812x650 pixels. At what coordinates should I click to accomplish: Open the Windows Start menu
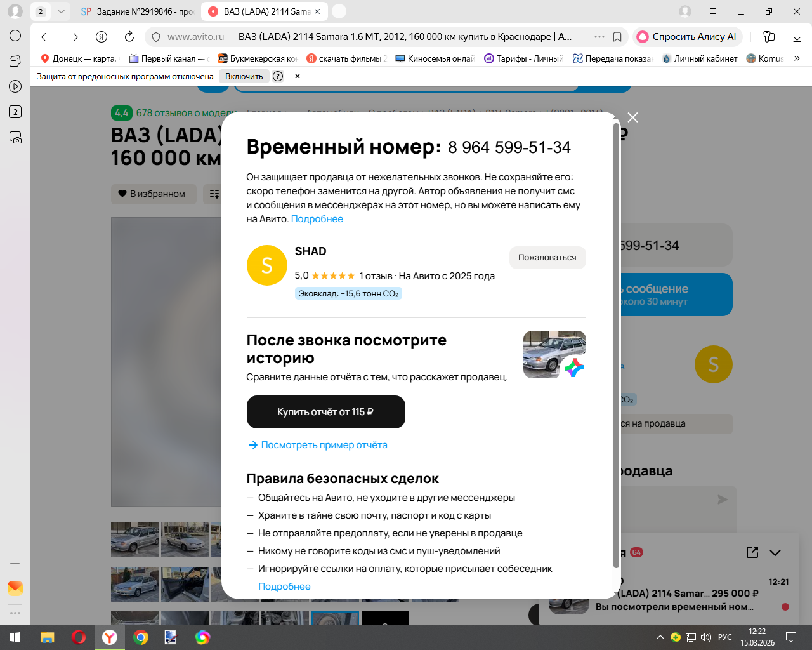pyautogui.click(x=15, y=637)
